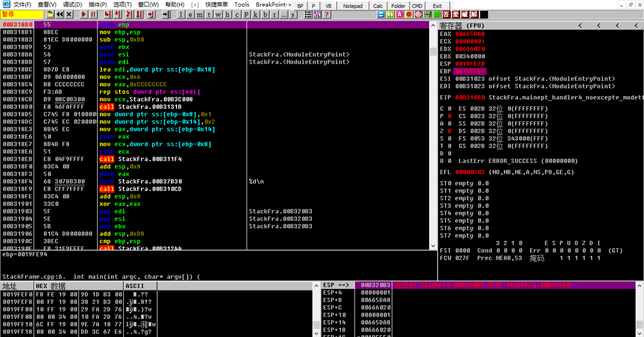Open the 查看(V) menu
This screenshot has width=644, height=337.
coord(47,4)
